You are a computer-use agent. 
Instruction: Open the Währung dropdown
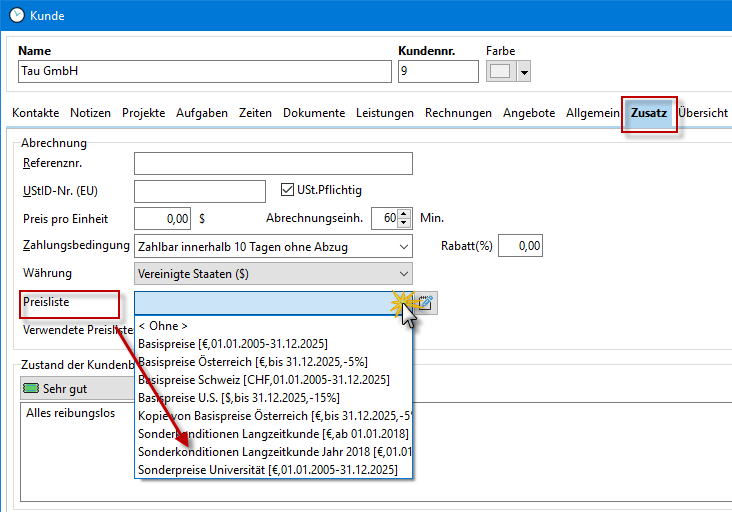403,274
